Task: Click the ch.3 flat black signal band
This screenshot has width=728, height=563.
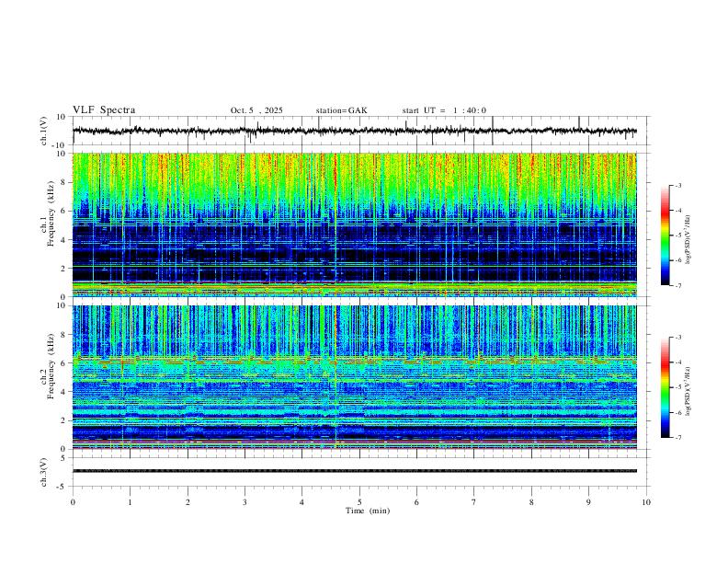Action: click(x=355, y=471)
